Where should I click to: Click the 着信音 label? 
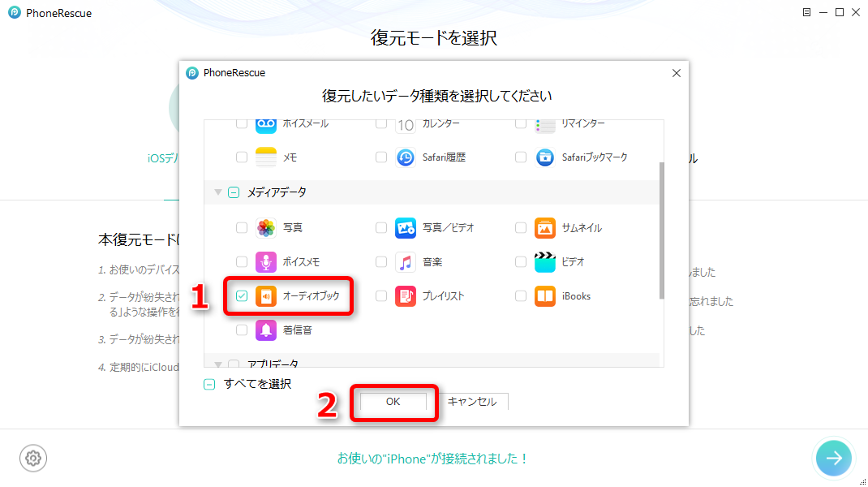tap(298, 330)
